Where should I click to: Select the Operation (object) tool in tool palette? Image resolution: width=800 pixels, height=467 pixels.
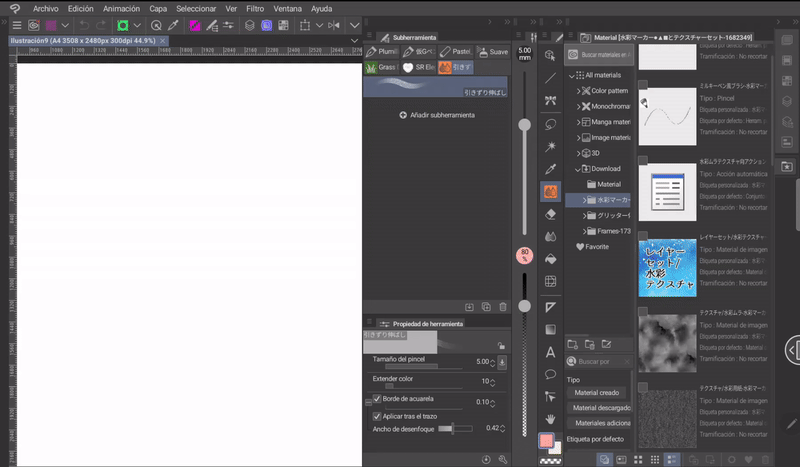point(550,55)
